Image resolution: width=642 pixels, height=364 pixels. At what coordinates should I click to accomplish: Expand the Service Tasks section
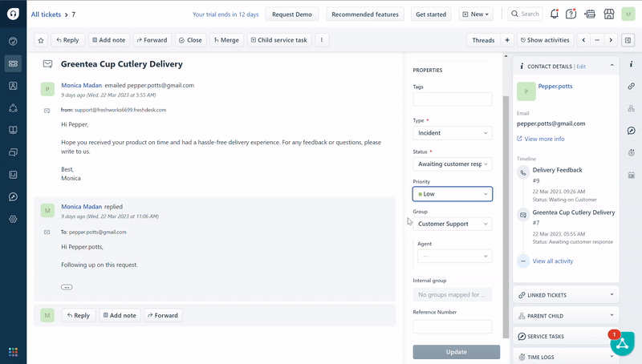click(x=566, y=336)
